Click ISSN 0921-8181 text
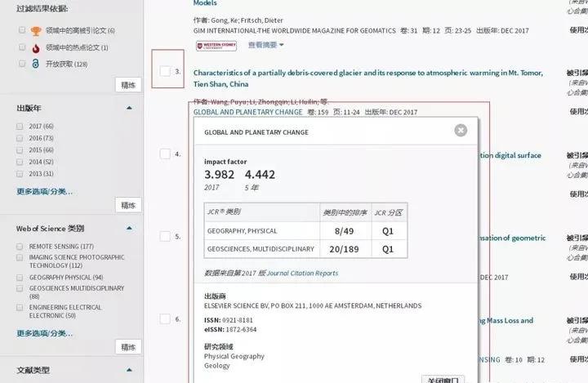The image size is (588, 383). coord(229,320)
